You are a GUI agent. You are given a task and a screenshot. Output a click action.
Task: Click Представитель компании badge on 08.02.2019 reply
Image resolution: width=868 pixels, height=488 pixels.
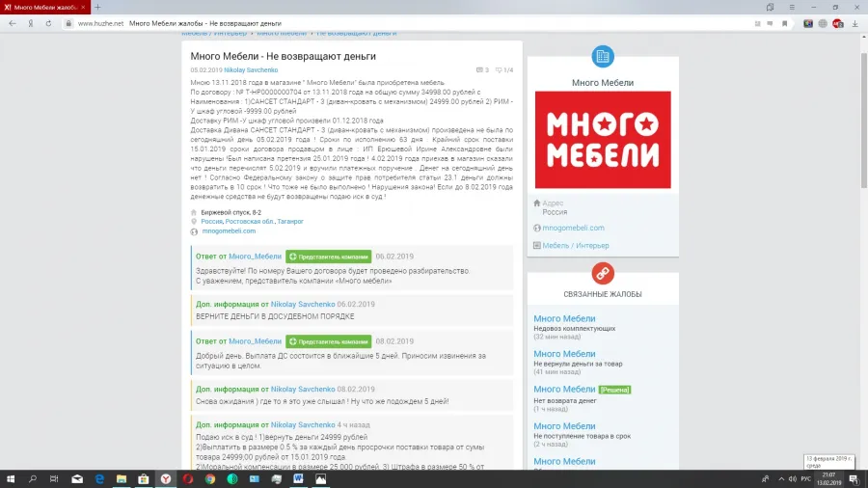point(328,341)
